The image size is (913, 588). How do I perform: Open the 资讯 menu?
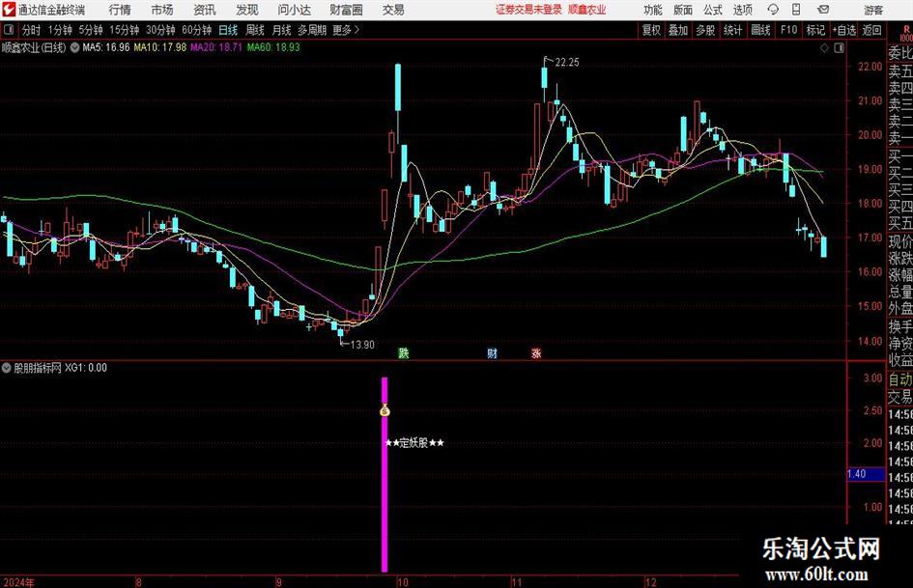tap(205, 10)
